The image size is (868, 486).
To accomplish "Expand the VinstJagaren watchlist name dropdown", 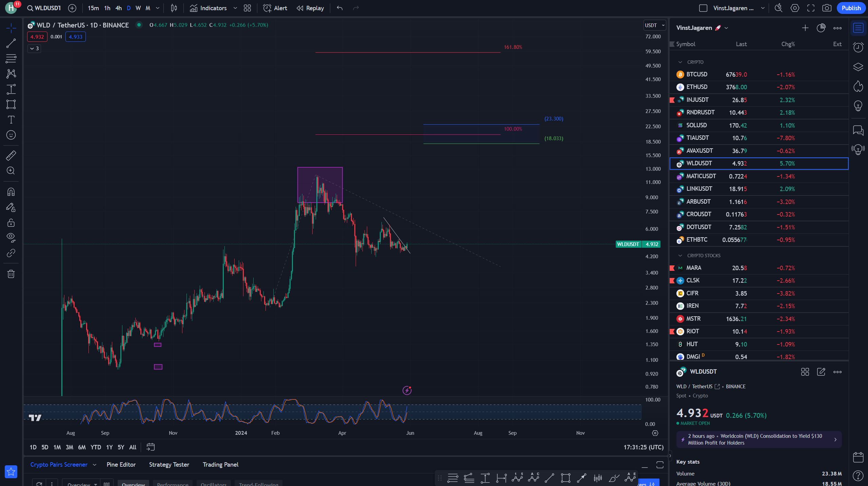I will click(x=726, y=28).
